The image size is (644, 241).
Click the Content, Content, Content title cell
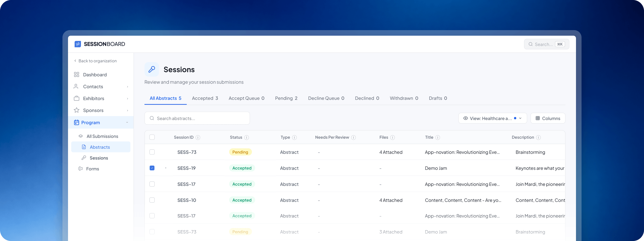[x=463, y=200]
